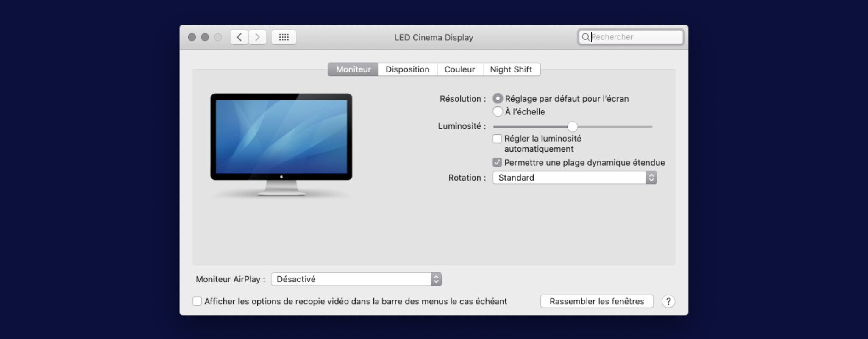
Task: Open the Rotation dropdown menu
Action: (574, 178)
